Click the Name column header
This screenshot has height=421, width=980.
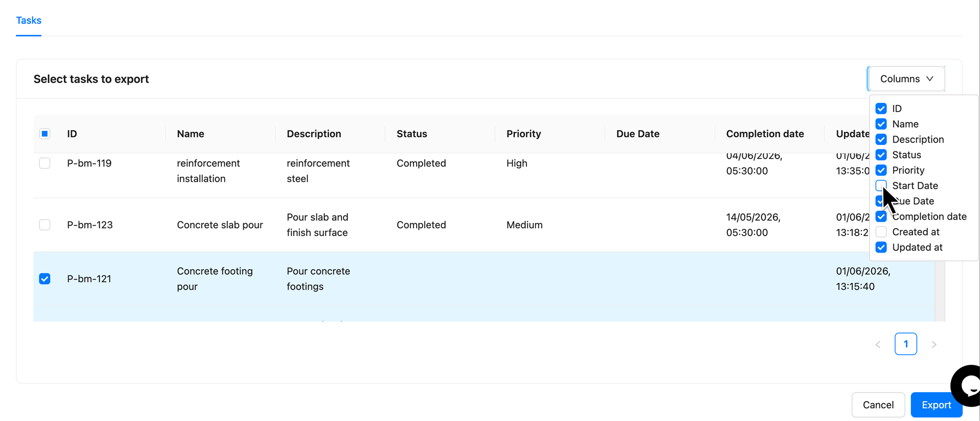190,133
